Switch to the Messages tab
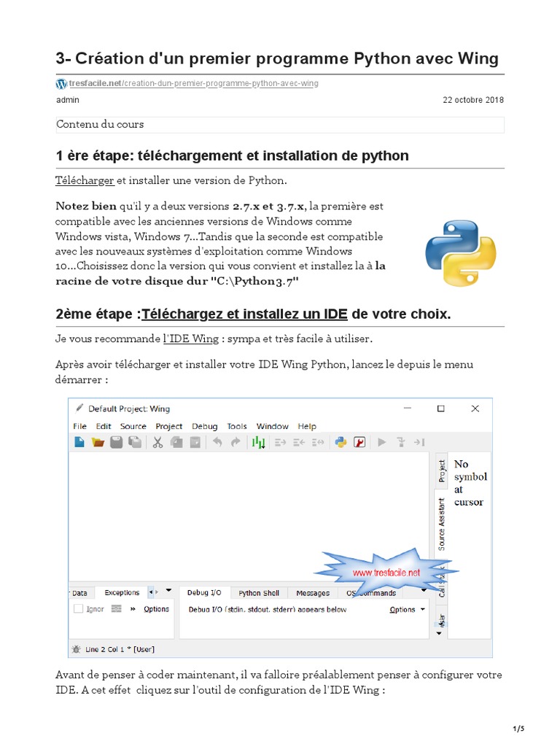 pyautogui.click(x=313, y=592)
